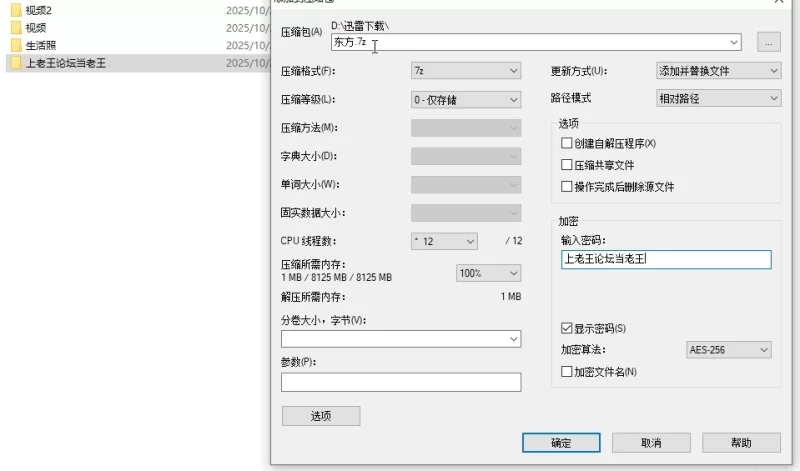Click the browse (...) button for archive path

[x=768, y=42]
